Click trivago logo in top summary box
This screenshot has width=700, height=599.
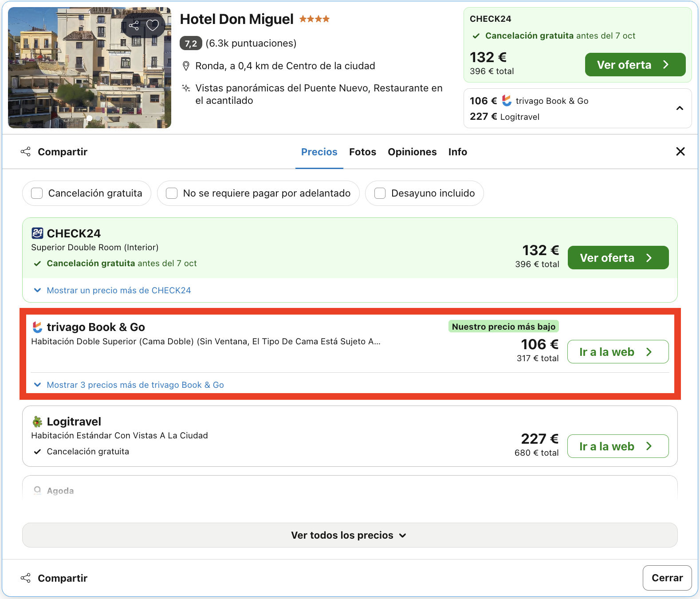pyautogui.click(x=507, y=101)
